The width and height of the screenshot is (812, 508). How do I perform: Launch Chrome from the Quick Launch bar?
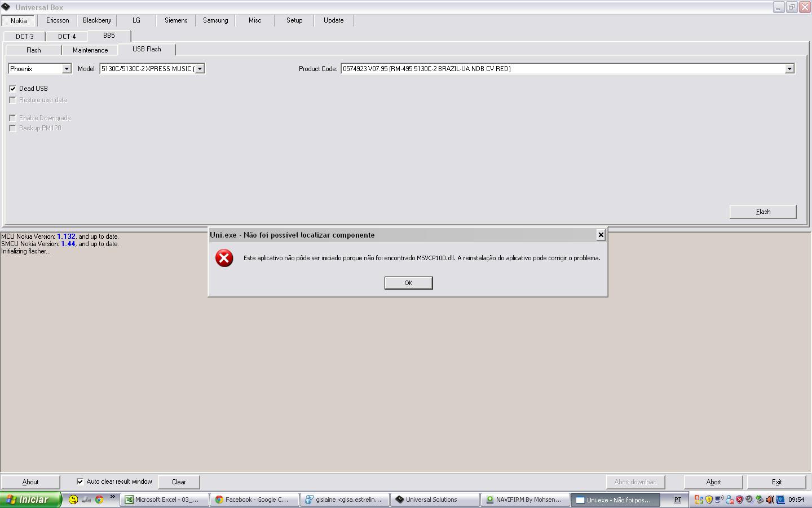point(99,500)
